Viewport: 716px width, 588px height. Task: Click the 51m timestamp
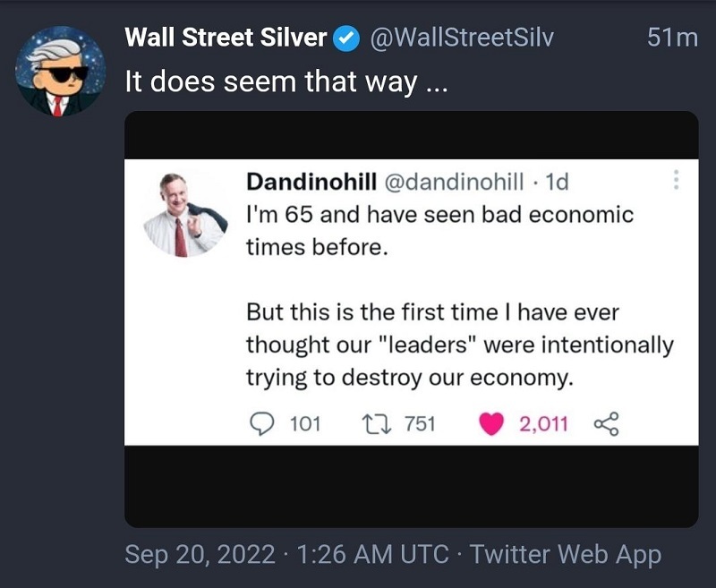(x=672, y=38)
